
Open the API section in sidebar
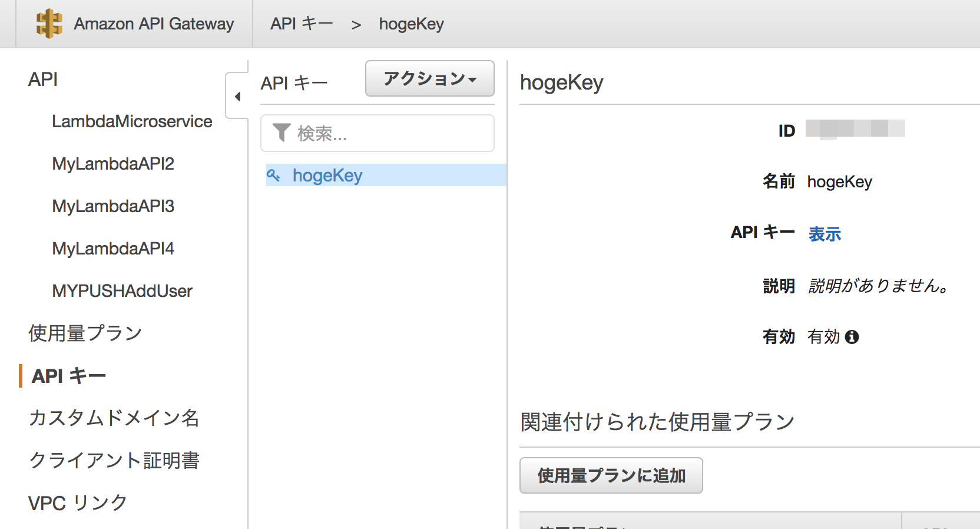click(x=43, y=79)
